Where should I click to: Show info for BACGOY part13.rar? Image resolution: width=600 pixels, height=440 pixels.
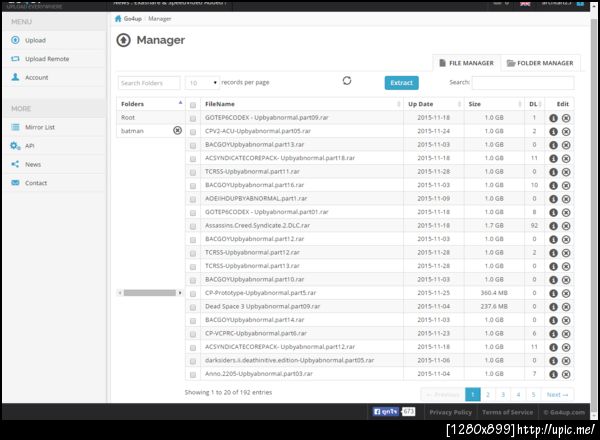553,145
